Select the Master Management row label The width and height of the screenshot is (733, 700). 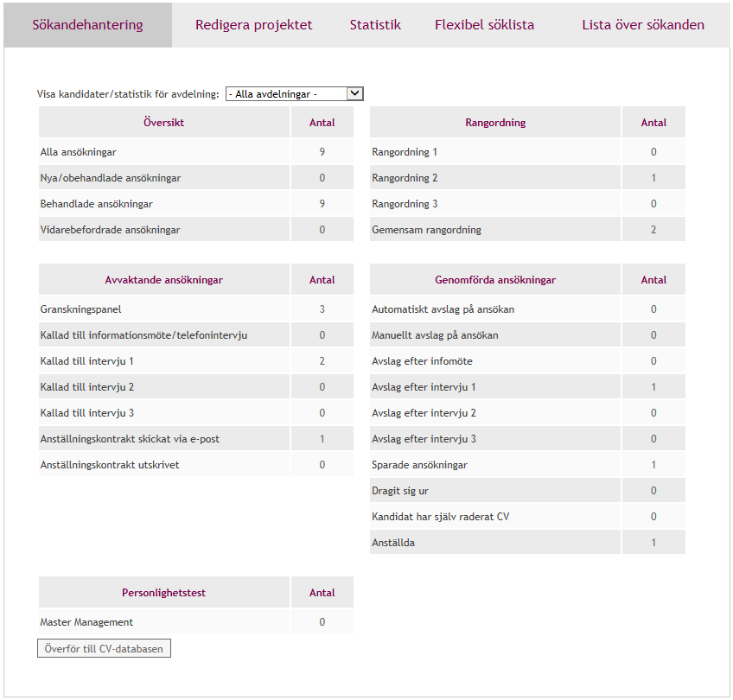86,622
